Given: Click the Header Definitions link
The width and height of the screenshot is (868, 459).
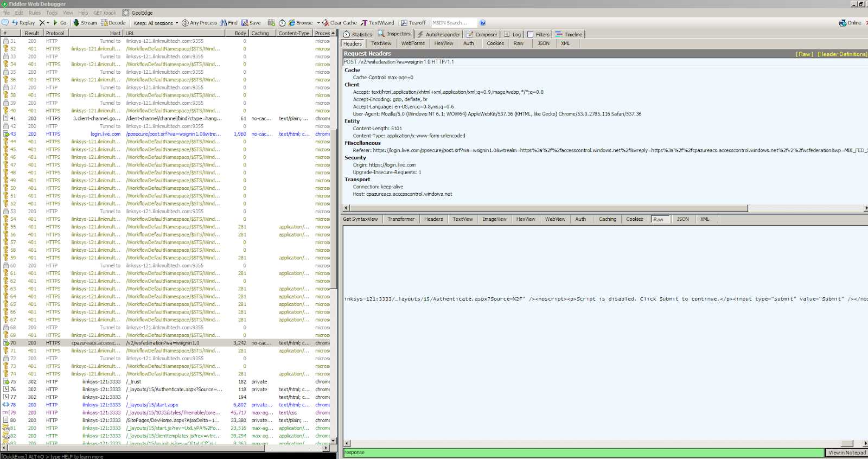Looking at the screenshot, I should tap(842, 54).
